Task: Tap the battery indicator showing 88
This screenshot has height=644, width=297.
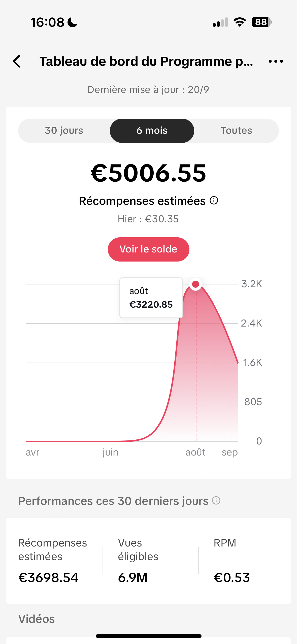Action: tap(262, 22)
